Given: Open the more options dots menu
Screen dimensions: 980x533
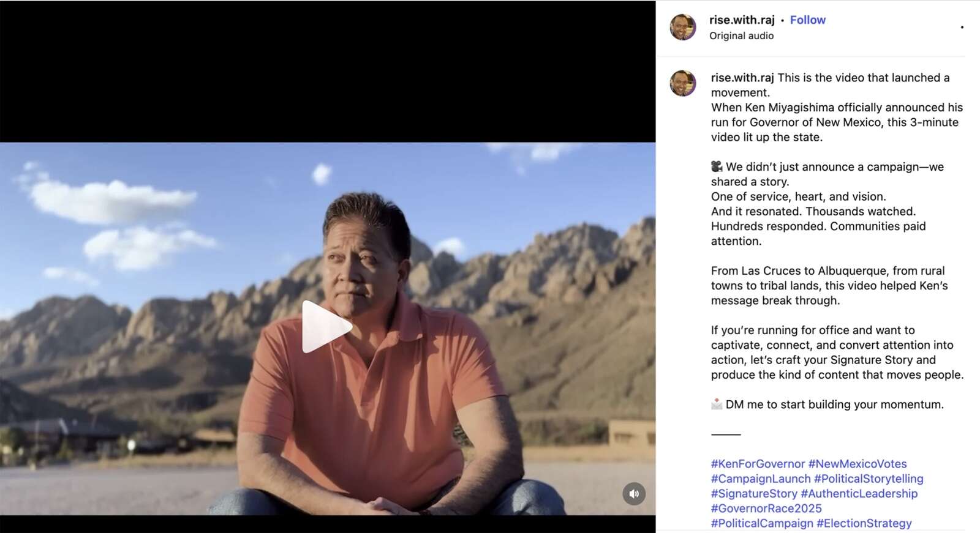Looking at the screenshot, I should (962, 27).
